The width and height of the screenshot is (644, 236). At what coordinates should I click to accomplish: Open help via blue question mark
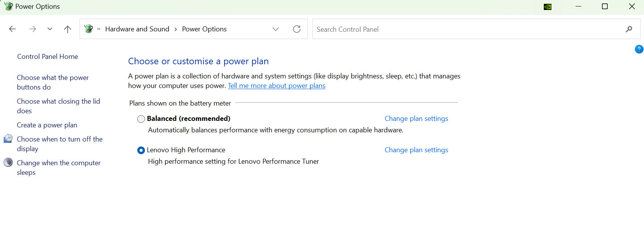click(639, 49)
